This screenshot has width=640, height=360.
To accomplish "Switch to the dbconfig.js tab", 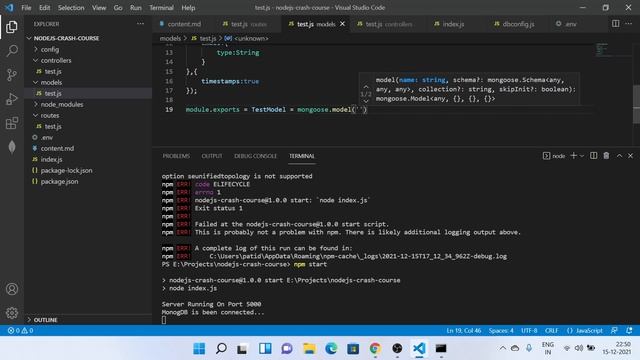I will click(518, 24).
